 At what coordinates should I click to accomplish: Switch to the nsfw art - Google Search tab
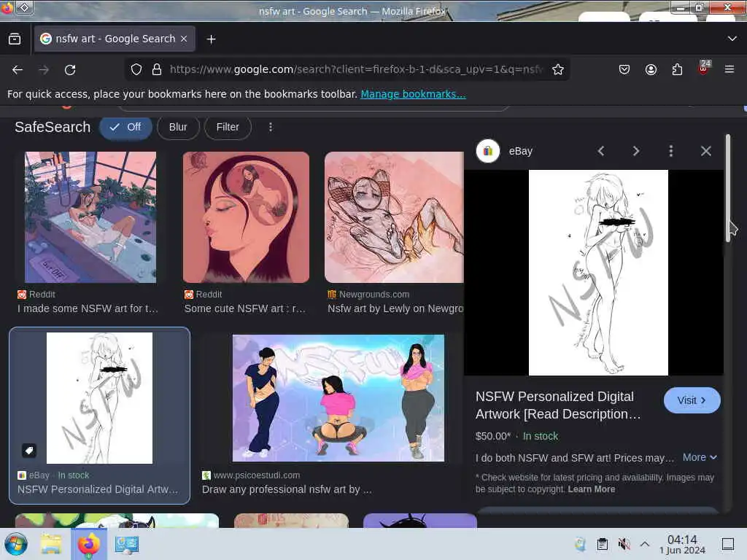115,39
